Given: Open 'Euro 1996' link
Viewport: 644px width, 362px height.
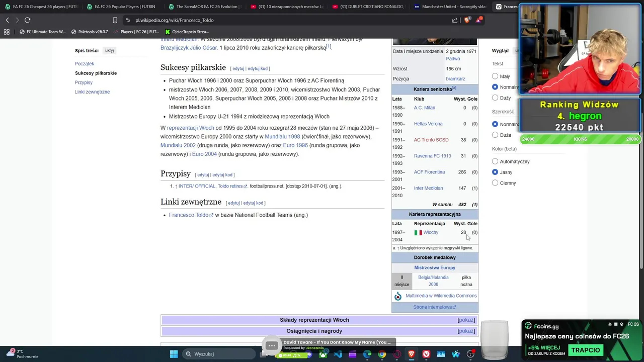Looking at the screenshot, I should (x=295, y=145).
